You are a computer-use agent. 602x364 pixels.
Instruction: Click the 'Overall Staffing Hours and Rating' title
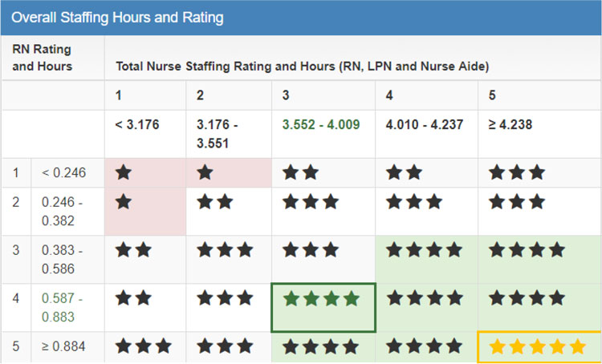[117, 18]
